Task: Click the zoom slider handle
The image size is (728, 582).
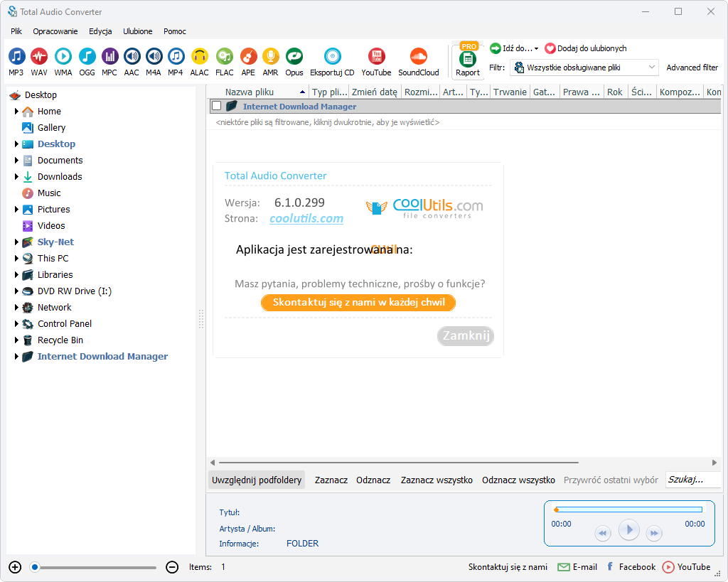Action: [35, 567]
